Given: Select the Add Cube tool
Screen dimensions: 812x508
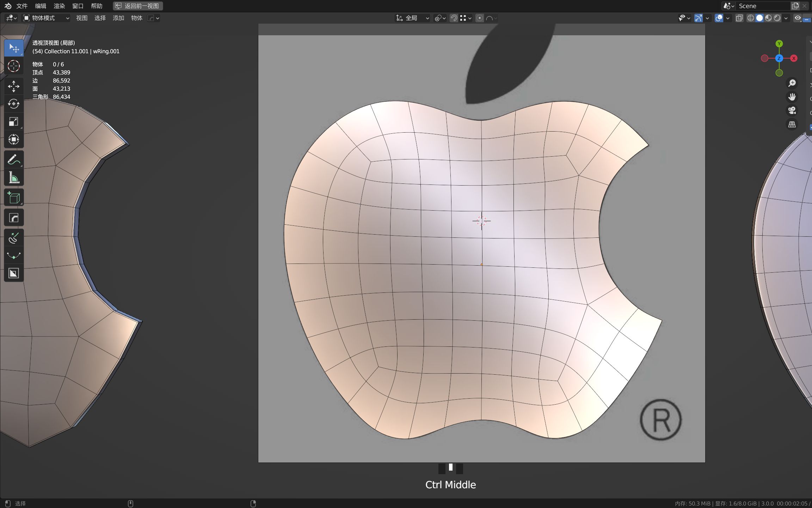Looking at the screenshot, I should [14, 198].
